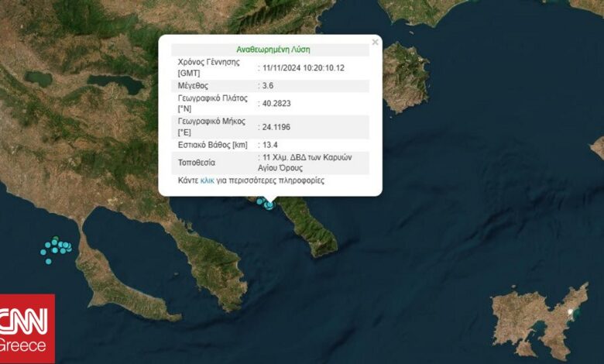Select the lowest isolated marker in the left cluster

tap(49, 261)
